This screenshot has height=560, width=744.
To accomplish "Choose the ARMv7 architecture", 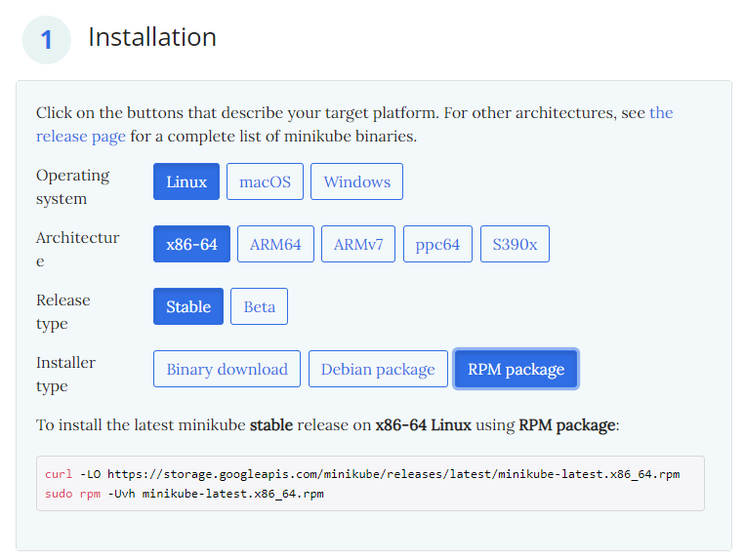I will (x=358, y=244).
